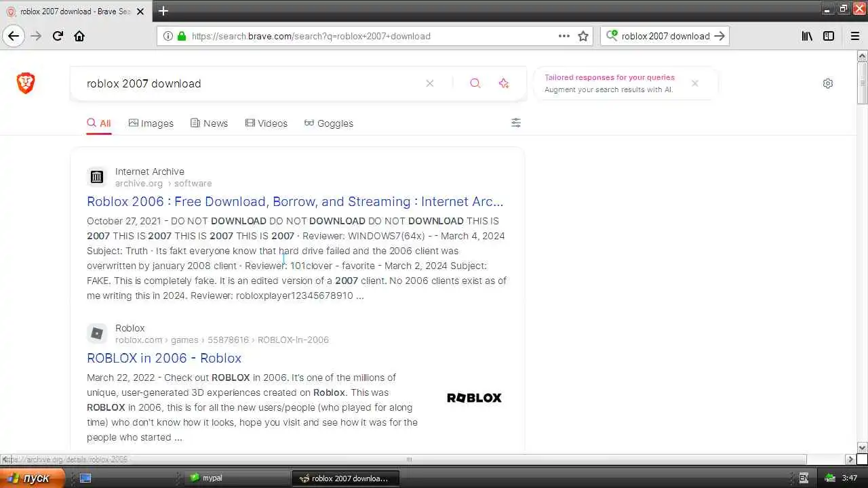This screenshot has height=488, width=868.
Task: Bookmark this page with the star icon
Action: point(583,36)
